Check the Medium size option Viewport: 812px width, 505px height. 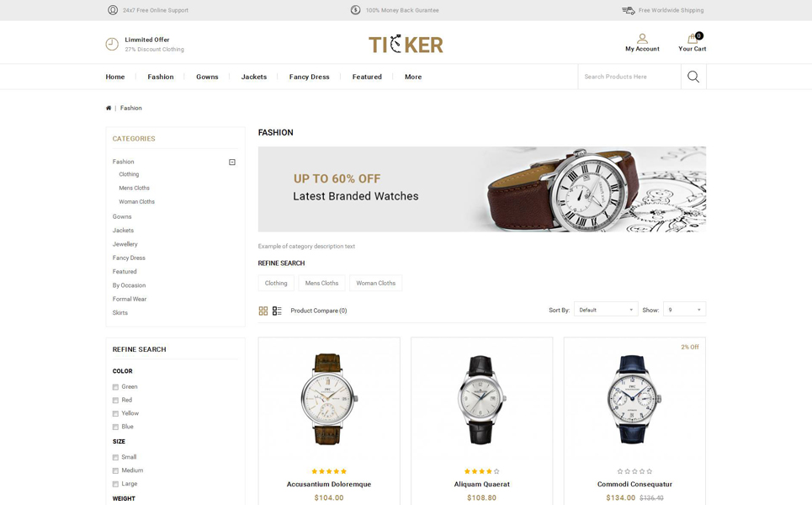point(115,470)
